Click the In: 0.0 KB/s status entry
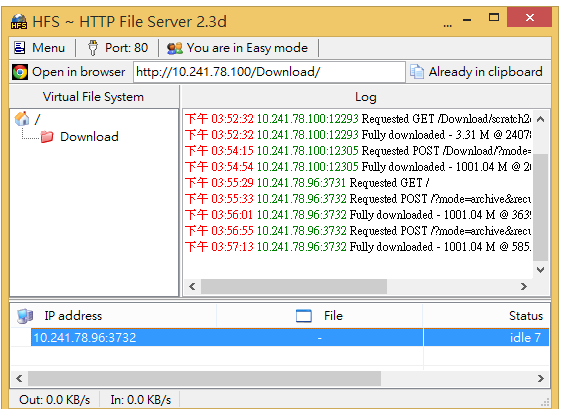Screen dimensions: 561x409 141,400
